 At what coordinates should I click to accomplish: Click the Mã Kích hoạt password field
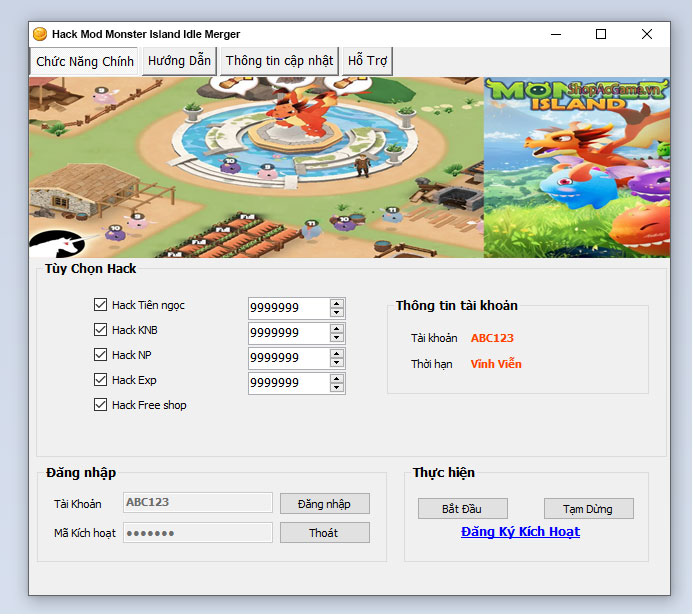(198, 533)
